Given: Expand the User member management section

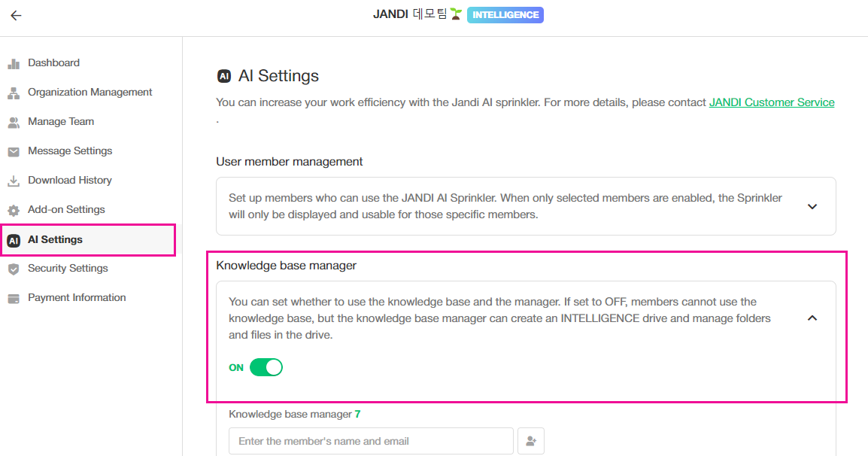Looking at the screenshot, I should point(812,206).
